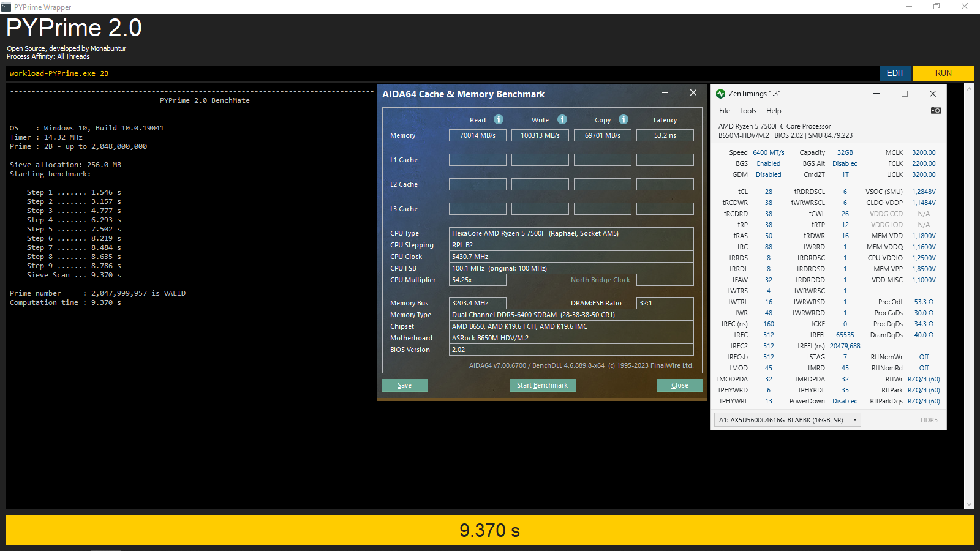
Task: Click the empty L2 Cache Write field
Action: (x=540, y=184)
